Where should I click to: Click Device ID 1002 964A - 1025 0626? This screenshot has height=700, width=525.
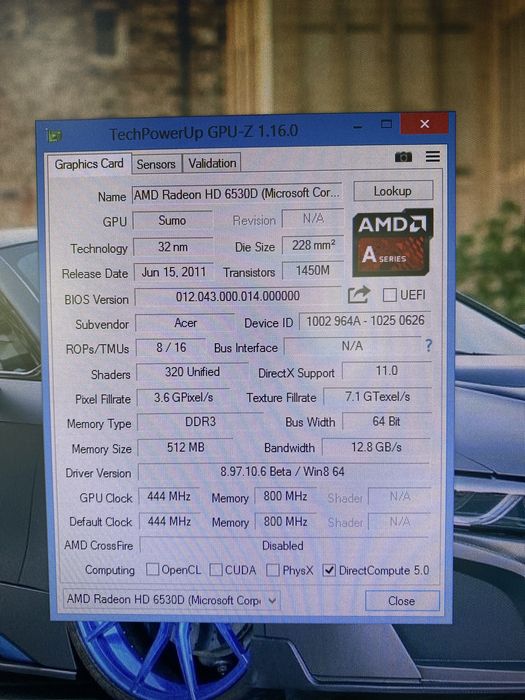click(x=365, y=321)
